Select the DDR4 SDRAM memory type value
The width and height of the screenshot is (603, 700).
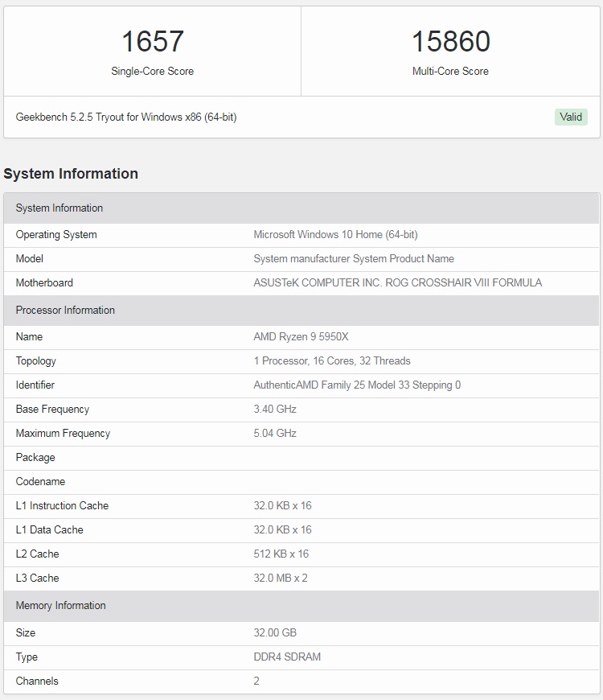(287, 657)
